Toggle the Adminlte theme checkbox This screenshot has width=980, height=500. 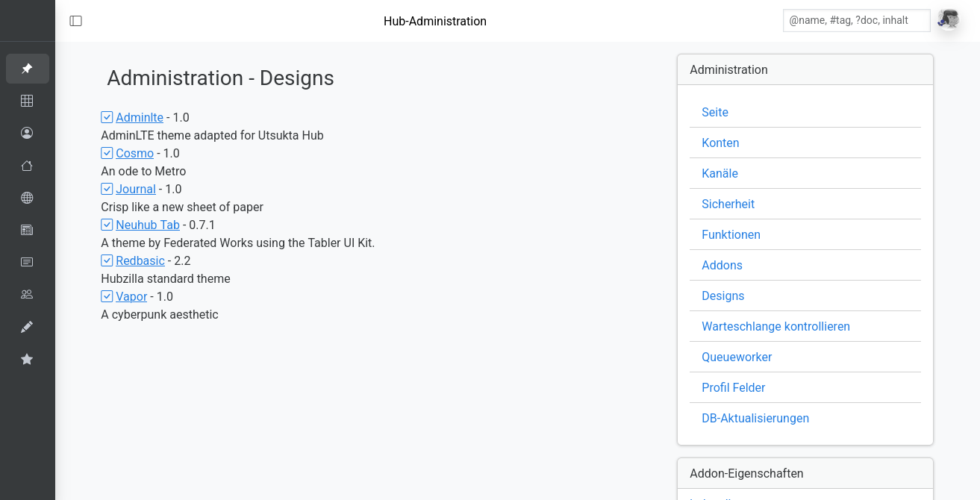[x=107, y=117]
